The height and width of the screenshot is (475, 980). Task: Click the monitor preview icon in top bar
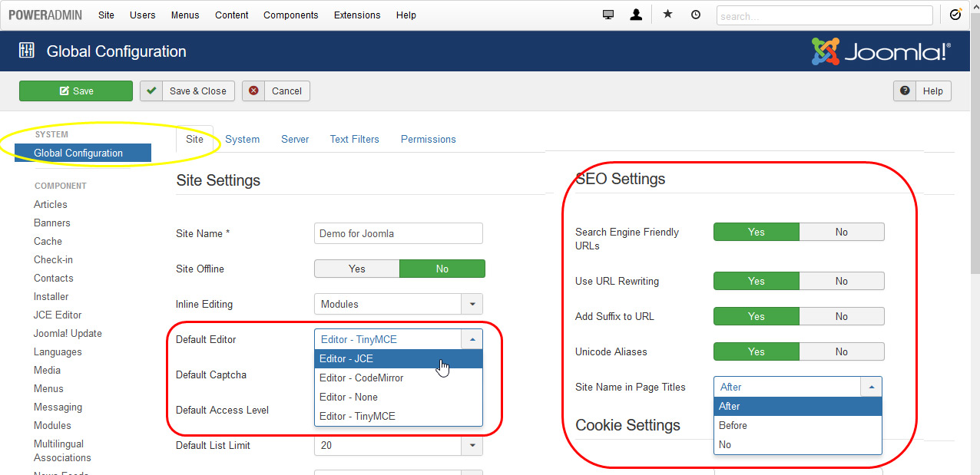608,15
